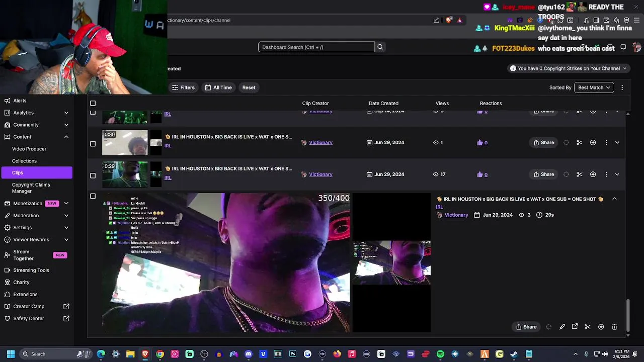The width and height of the screenshot is (644, 362).
Task: Click Share button for the 1-view clip
Action: click(x=544, y=143)
